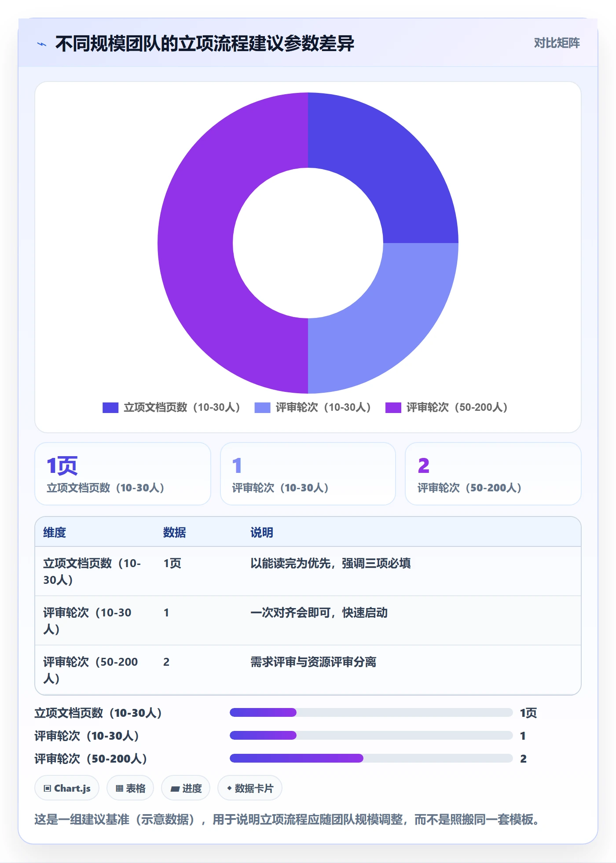
Task: Click progress bar for 评审轮次（50-200人）
Action: click(371, 758)
